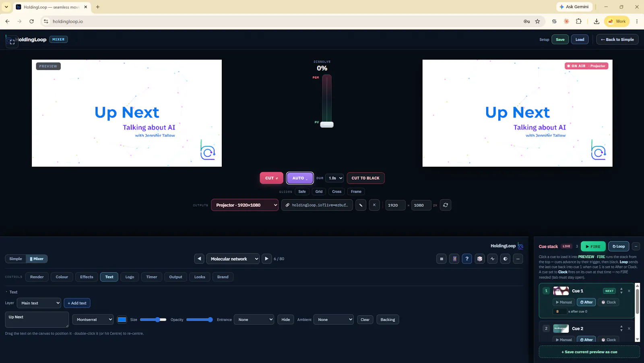Move Cue 2 with its reorder arrows
The width and height of the screenshot is (644, 363).
[x=621, y=328]
